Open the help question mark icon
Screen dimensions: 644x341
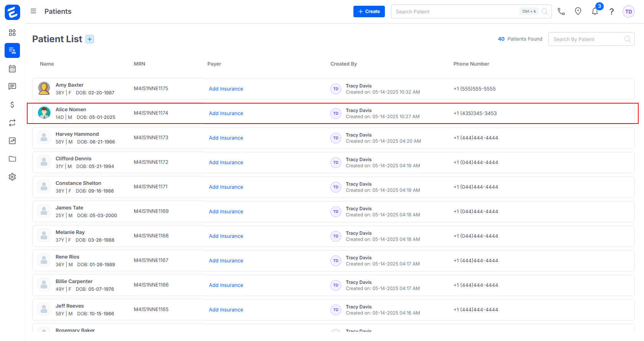coord(611,12)
